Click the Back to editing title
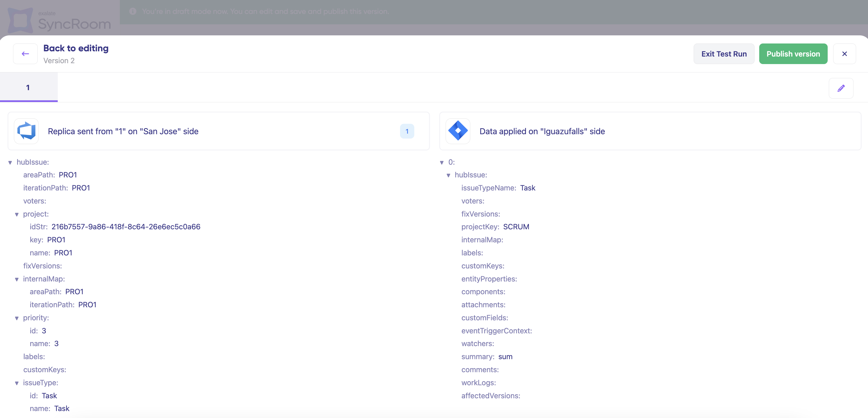Viewport: 868px width, 418px height. (76, 48)
